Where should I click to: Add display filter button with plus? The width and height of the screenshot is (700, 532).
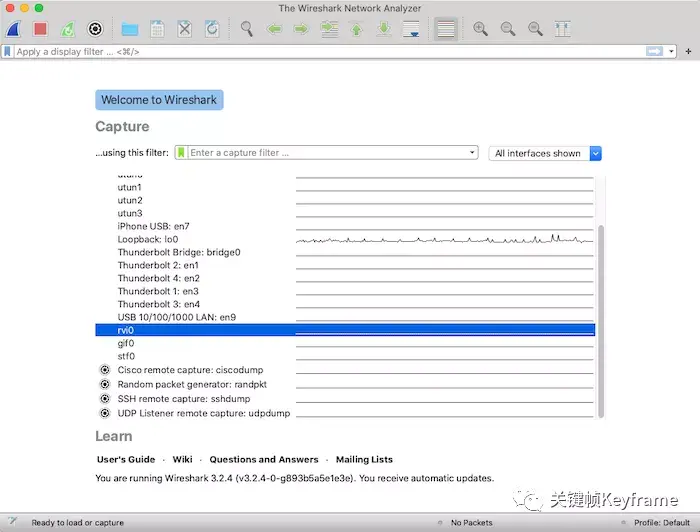coord(688,52)
